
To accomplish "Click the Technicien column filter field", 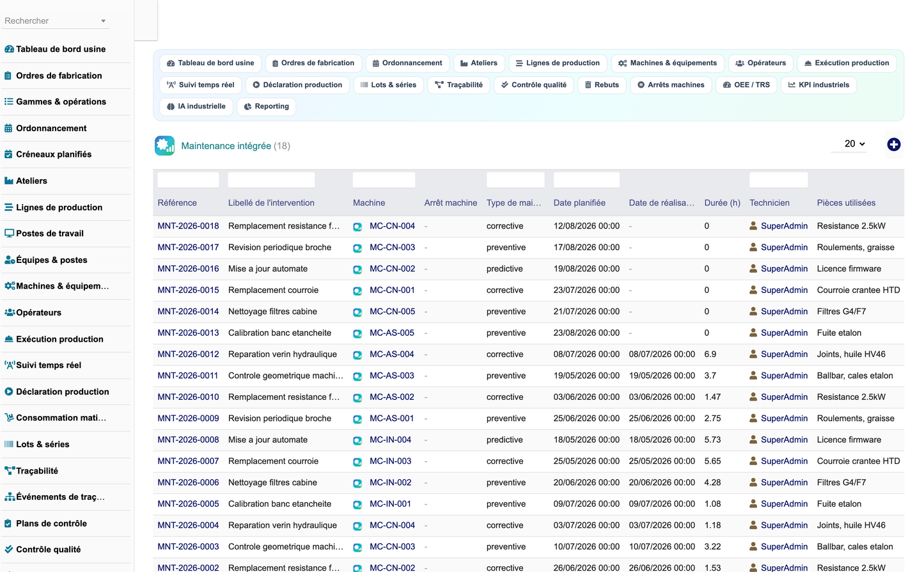I will tap(778, 180).
